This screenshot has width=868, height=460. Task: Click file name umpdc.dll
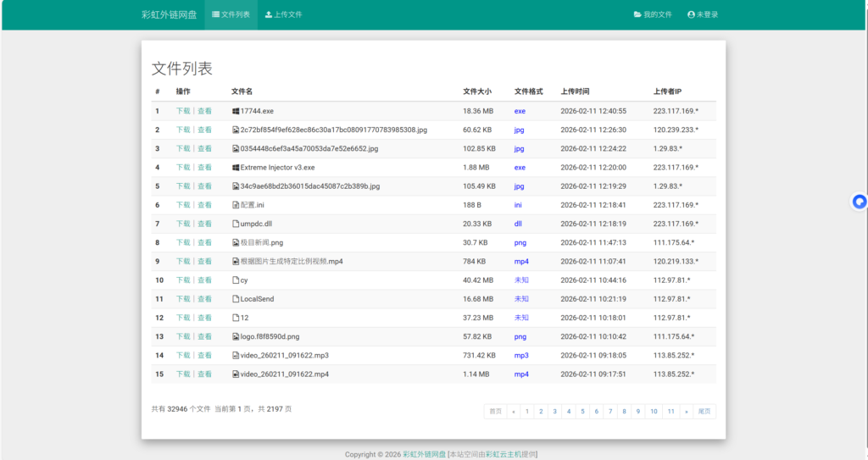[256, 224]
